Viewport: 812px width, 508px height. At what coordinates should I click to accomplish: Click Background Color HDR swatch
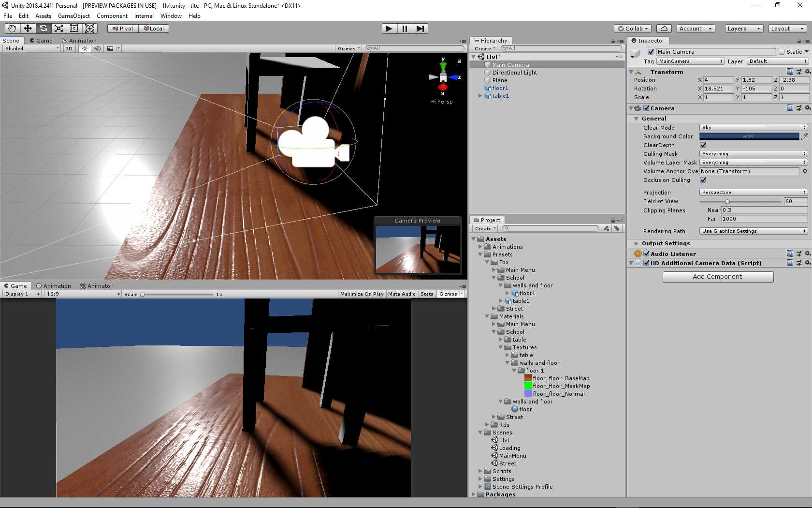pyautogui.click(x=749, y=136)
